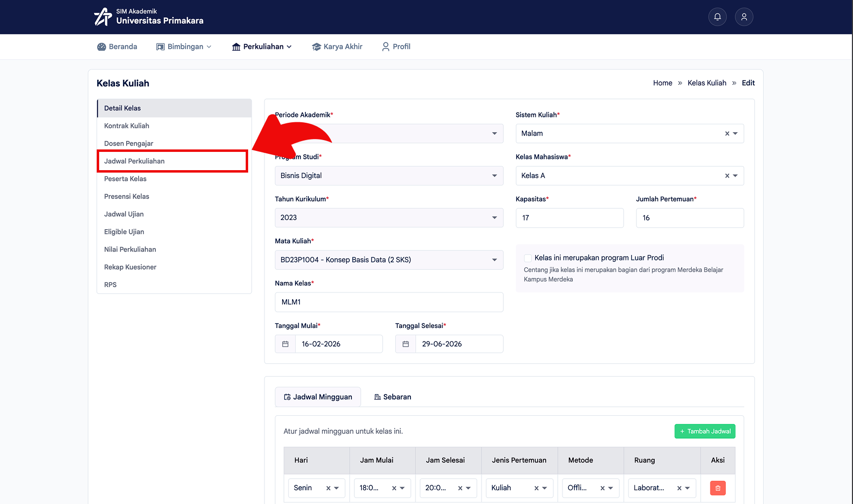853x504 pixels.
Task: Clear the Sistem Kuliah Malam selection
Action: point(727,134)
